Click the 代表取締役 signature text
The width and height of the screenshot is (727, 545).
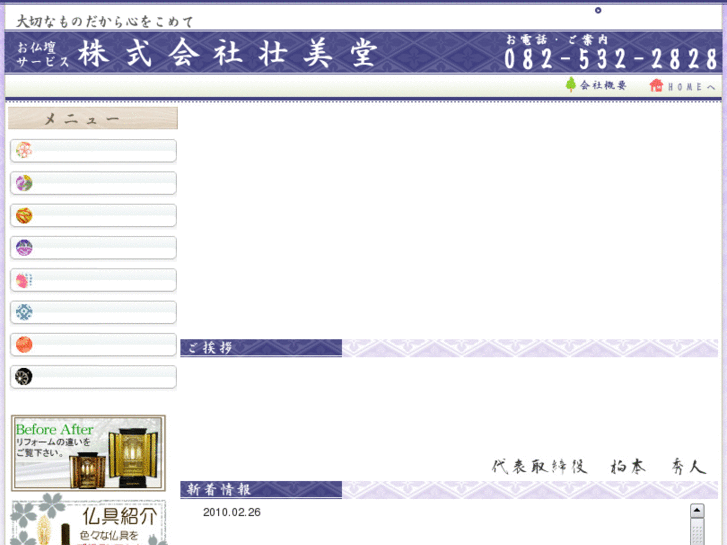click(599, 466)
